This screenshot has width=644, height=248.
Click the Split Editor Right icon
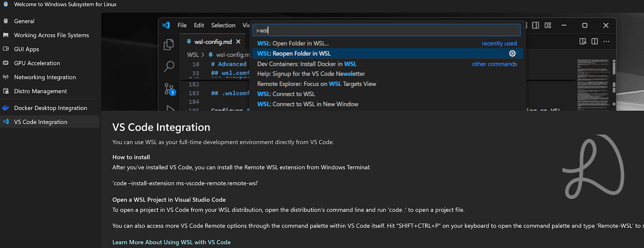point(594,42)
